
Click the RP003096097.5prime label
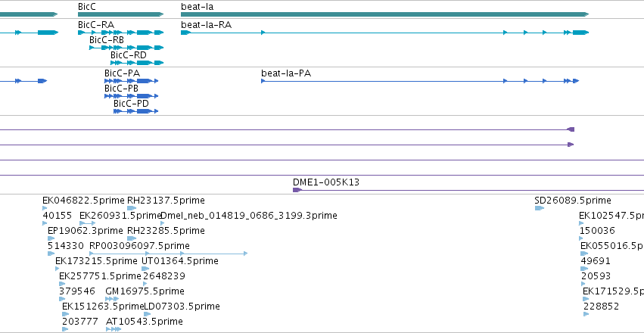coord(140,246)
